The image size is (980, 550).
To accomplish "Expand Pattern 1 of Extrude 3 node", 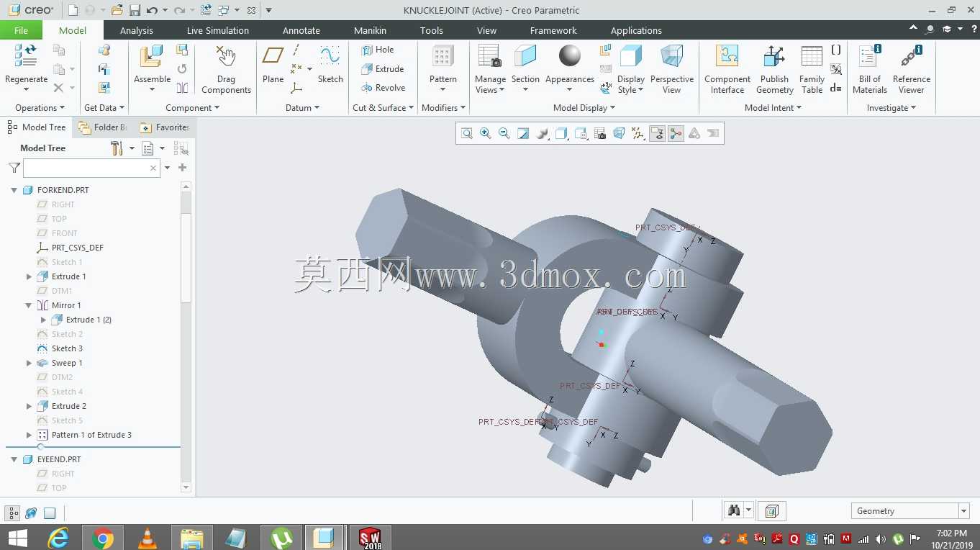I will 29,435.
